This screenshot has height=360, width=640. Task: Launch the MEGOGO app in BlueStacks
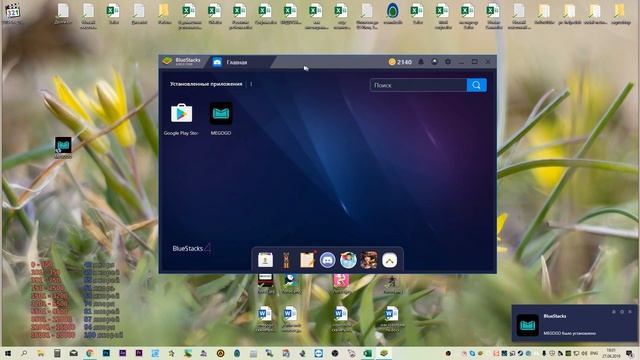pyautogui.click(x=221, y=113)
